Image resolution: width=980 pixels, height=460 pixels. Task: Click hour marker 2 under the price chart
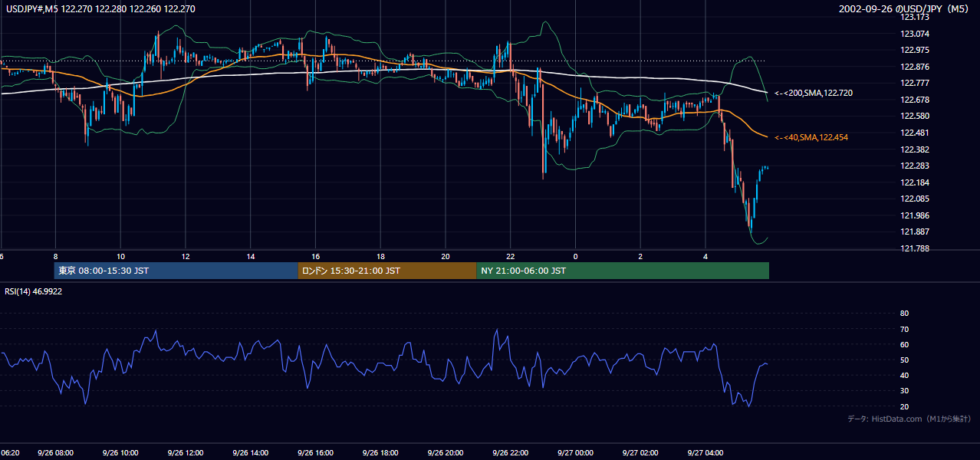click(x=640, y=255)
